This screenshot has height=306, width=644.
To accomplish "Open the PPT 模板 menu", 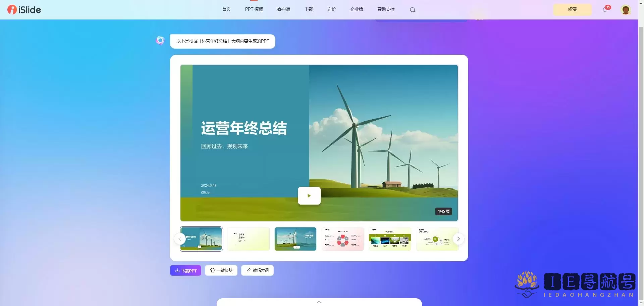I will pyautogui.click(x=254, y=9).
